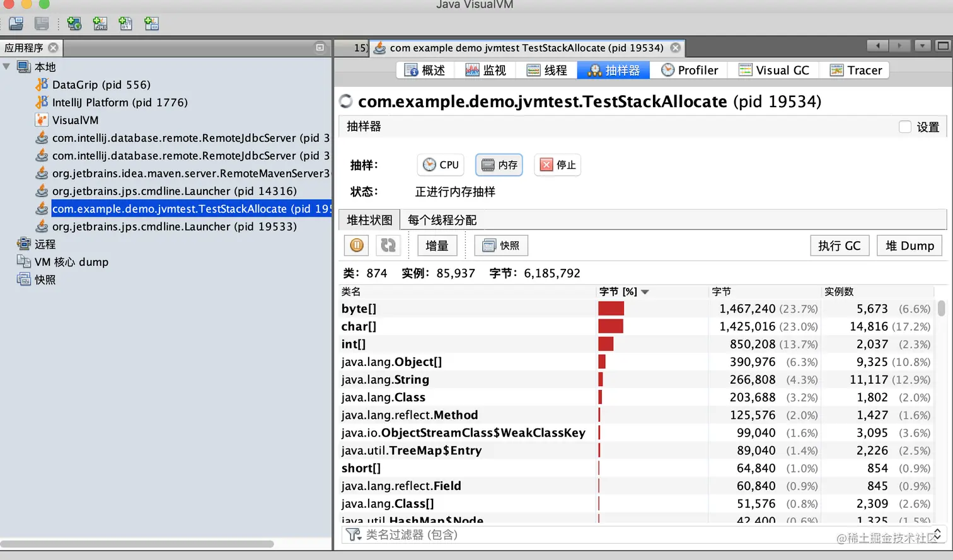
Task: Click Add Remote Host toolbar icon
Action: [x=74, y=24]
